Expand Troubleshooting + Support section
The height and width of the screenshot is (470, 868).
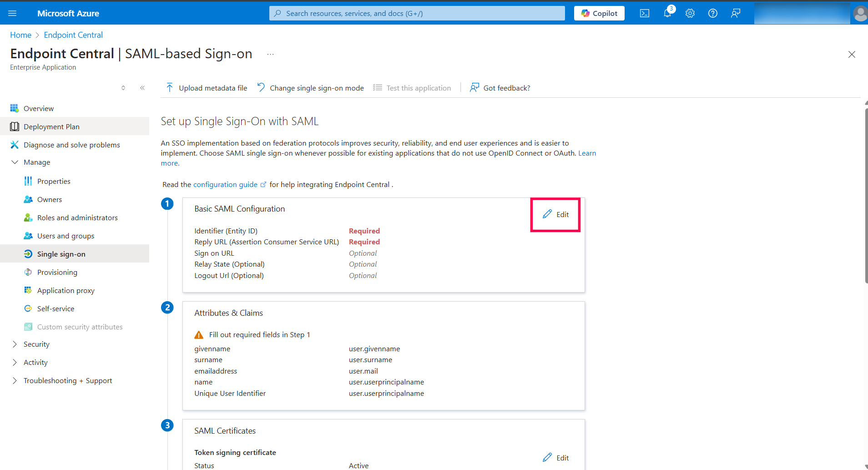pyautogui.click(x=15, y=380)
